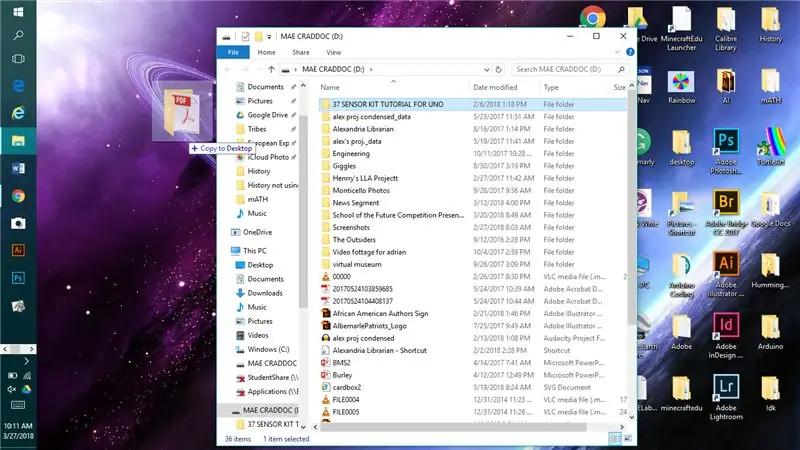
Task: Select African American Authors Sign Illustrator file
Action: pyautogui.click(x=380, y=313)
